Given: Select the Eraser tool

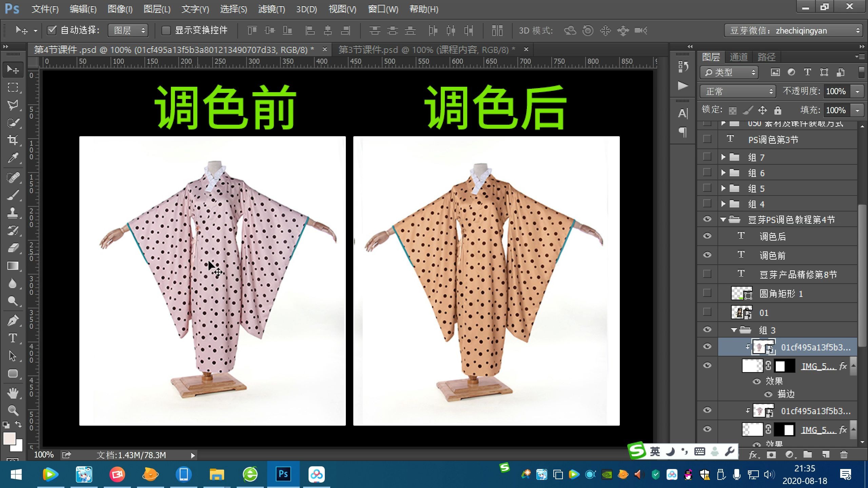Looking at the screenshot, I should [x=13, y=248].
